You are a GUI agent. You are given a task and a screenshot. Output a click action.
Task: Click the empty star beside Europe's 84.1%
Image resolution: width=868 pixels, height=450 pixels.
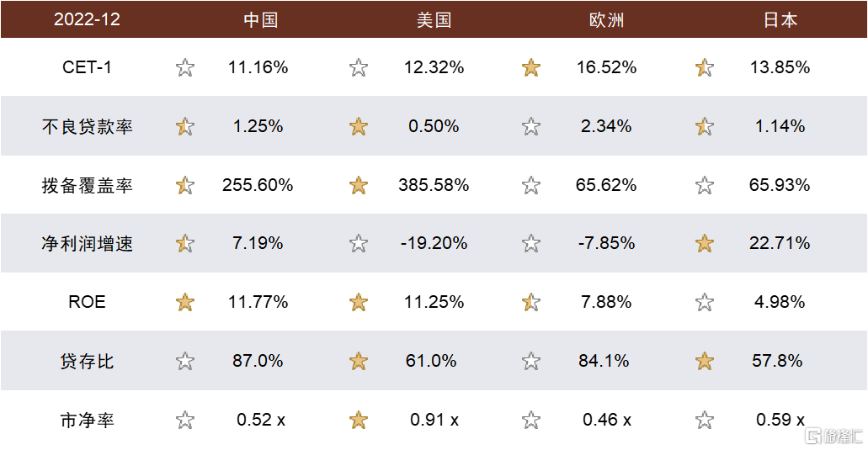pos(531,362)
